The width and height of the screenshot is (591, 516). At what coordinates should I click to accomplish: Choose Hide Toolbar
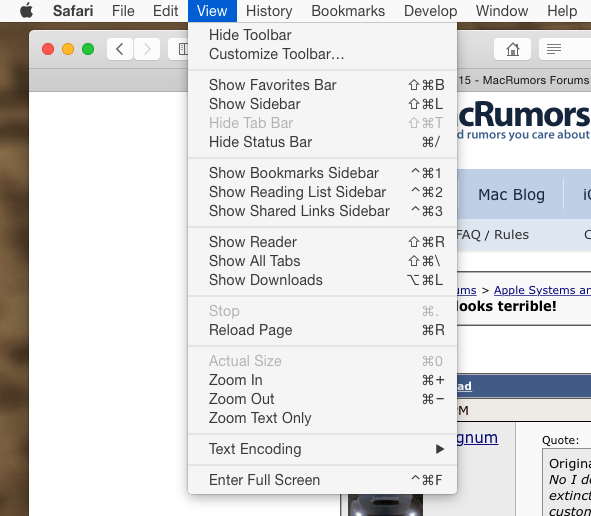coord(323,35)
